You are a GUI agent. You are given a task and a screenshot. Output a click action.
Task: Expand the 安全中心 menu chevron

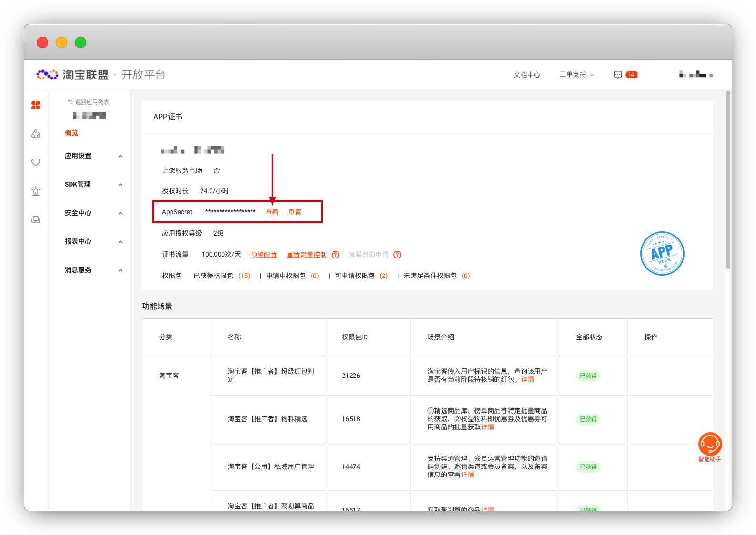point(121,213)
